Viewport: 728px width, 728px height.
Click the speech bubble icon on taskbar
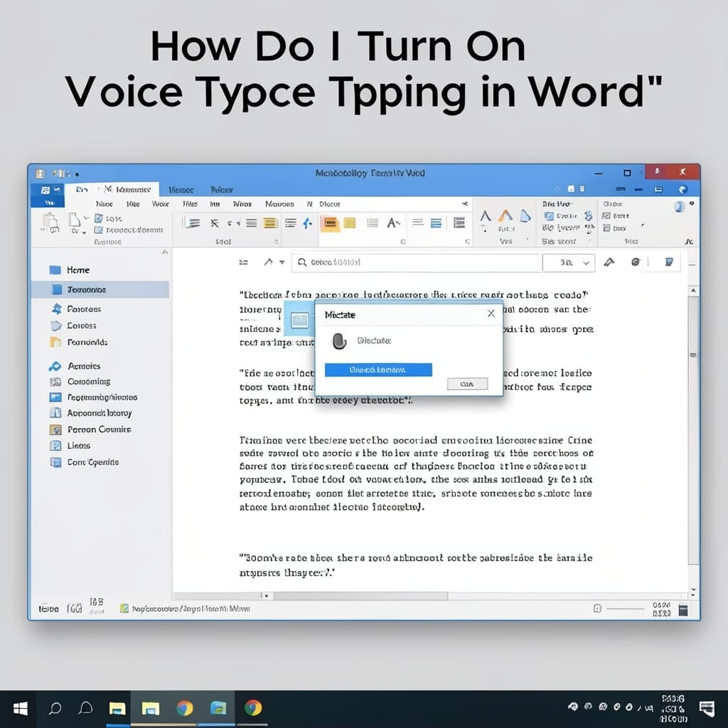(x=85, y=709)
